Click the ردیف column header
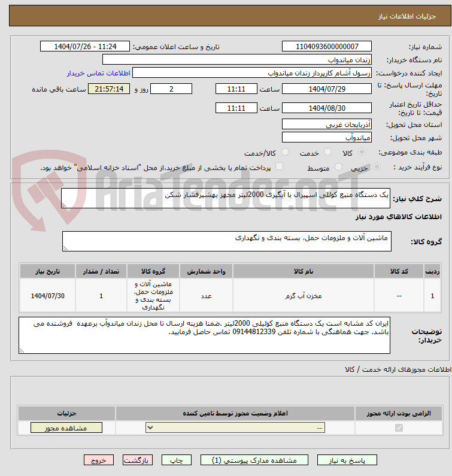452x476 pixels. coord(432,271)
